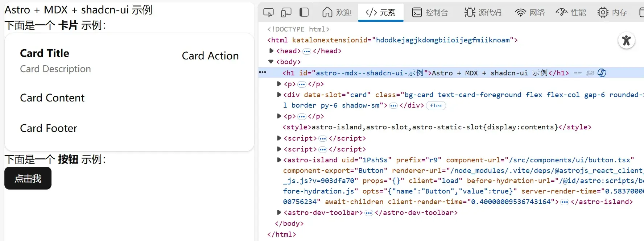Switch to the 元素 elements tab
The height and width of the screenshot is (241, 644).
click(380, 12)
